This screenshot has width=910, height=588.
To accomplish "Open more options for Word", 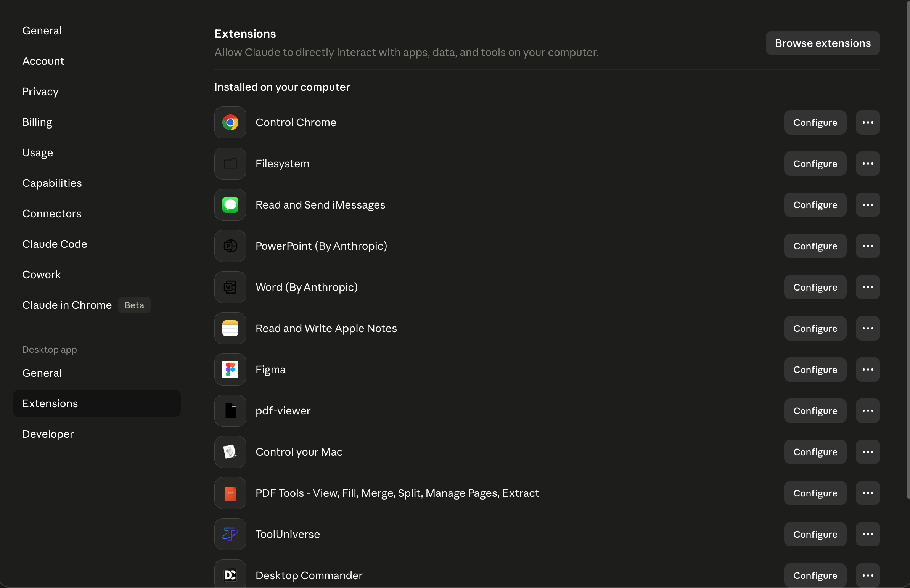I will (x=868, y=287).
